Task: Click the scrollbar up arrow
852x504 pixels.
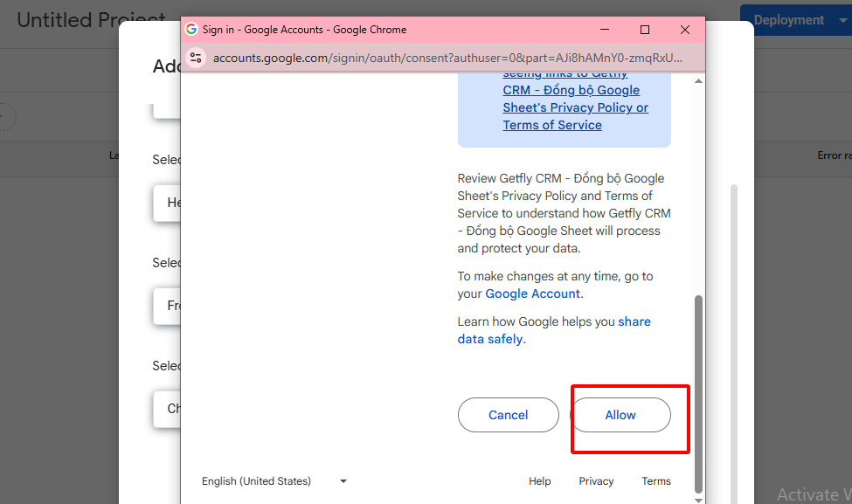Action: pyautogui.click(x=697, y=81)
